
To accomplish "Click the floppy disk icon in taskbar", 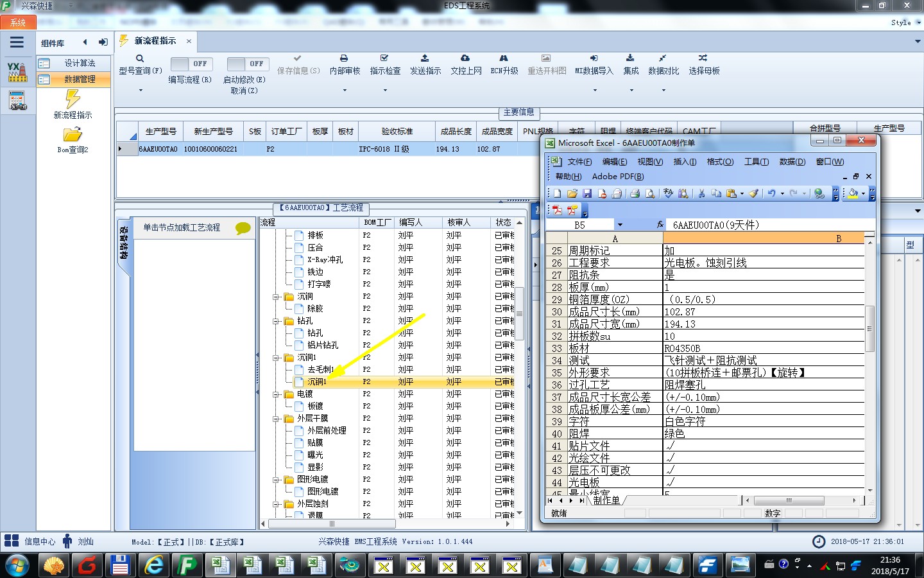I will coord(119,566).
